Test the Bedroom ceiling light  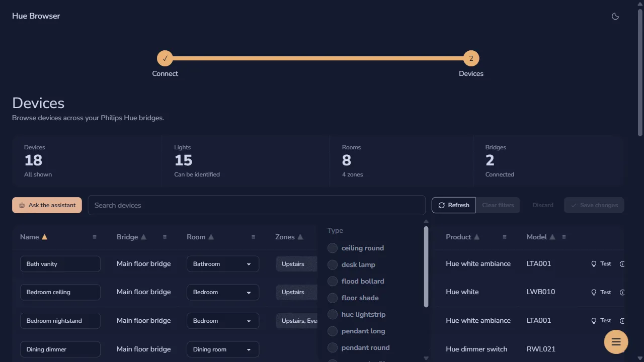coord(601,292)
